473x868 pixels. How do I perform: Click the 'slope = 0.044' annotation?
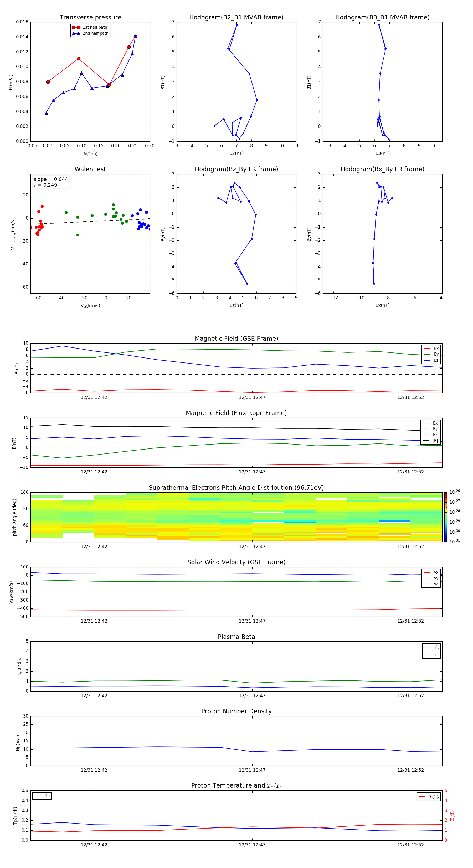(51, 179)
